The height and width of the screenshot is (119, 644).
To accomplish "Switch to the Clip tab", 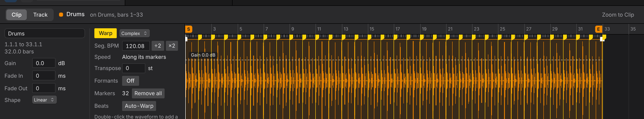I will (x=17, y=15).
